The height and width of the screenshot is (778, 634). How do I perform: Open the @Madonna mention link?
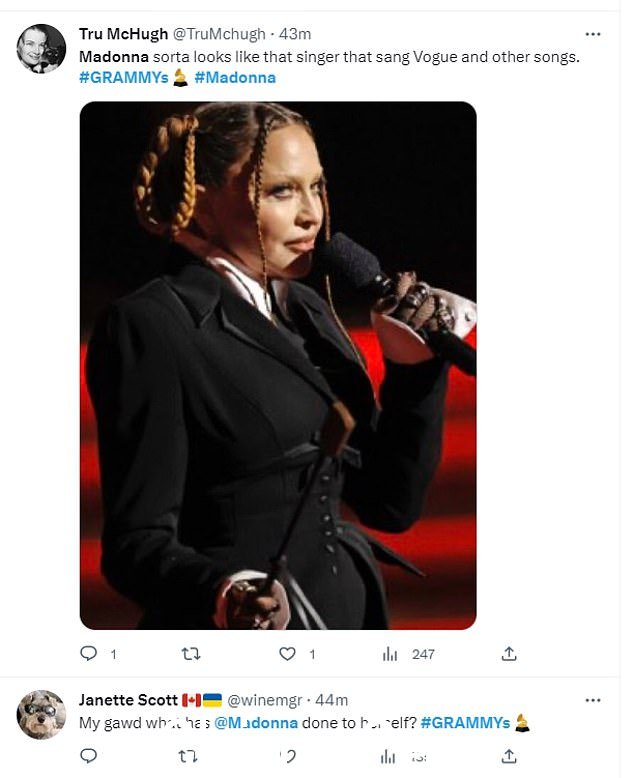click(x=256, y=722)
